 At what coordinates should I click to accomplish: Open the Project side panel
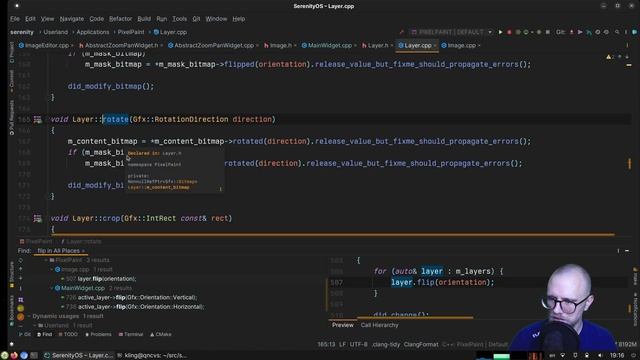tap(11, 52)
